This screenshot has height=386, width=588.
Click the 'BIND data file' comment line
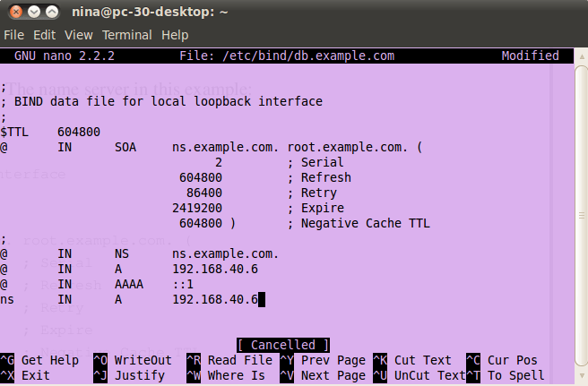point(161,101)
